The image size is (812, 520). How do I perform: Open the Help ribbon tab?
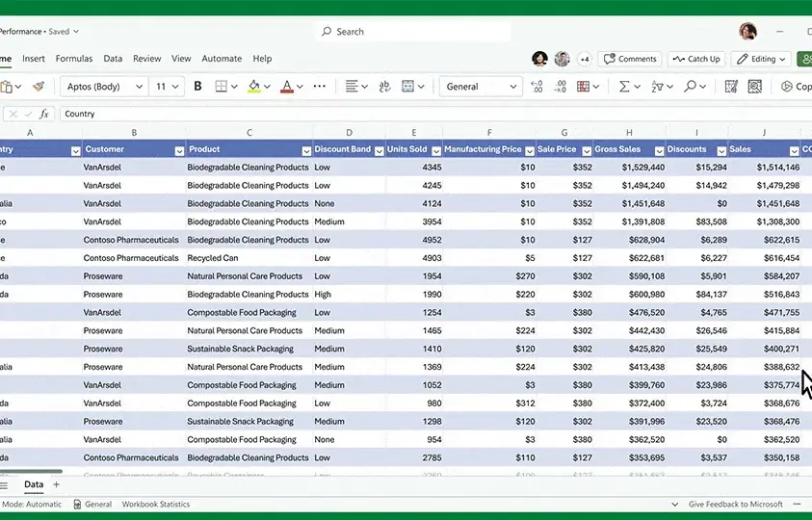(x=262, y=59)
